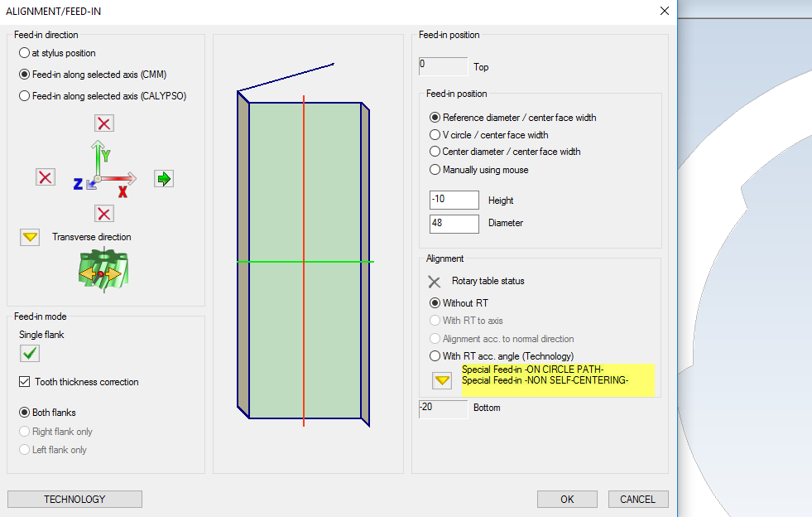Open the TECHNOLOGY button

[x=74, y=500]
